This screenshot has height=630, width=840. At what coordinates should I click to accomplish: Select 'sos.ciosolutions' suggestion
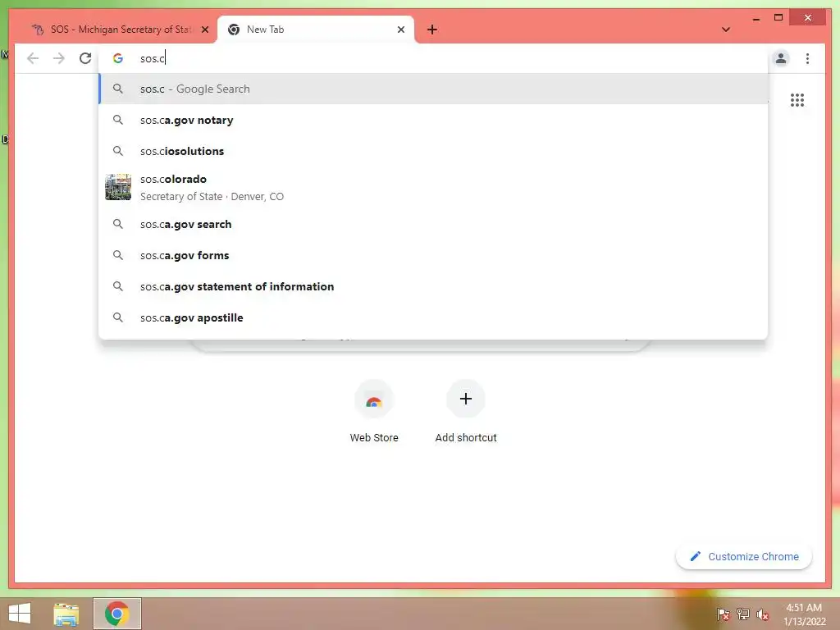pyautogui.click(x=433, y=151)
